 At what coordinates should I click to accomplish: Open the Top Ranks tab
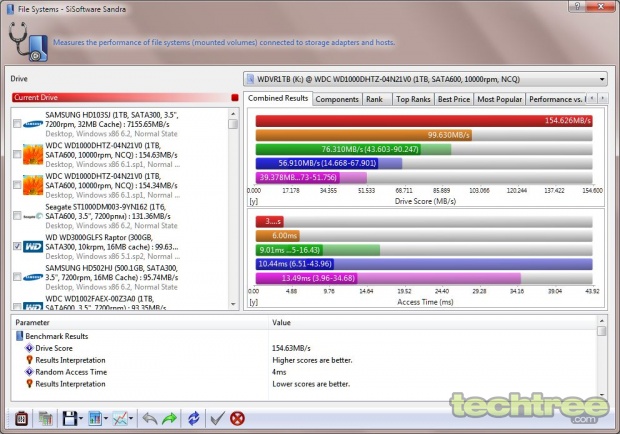pos(413,100)
